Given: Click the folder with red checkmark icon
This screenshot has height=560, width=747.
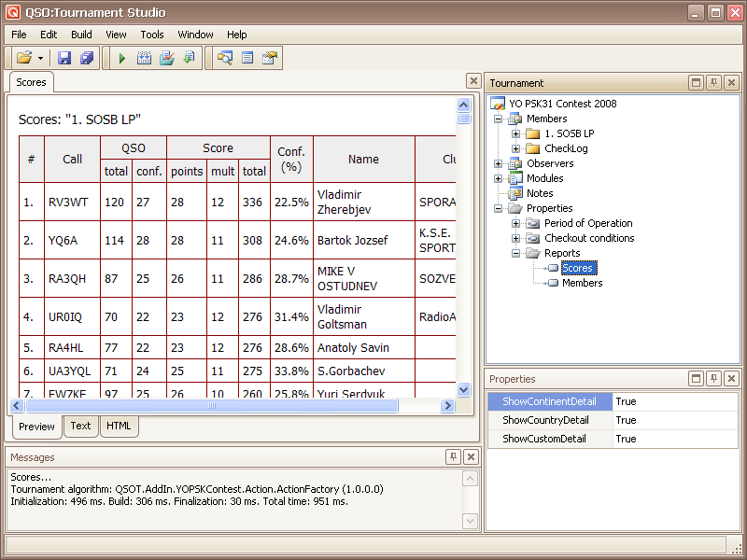Looking at the screenshot, I should (x=166, y=58).
